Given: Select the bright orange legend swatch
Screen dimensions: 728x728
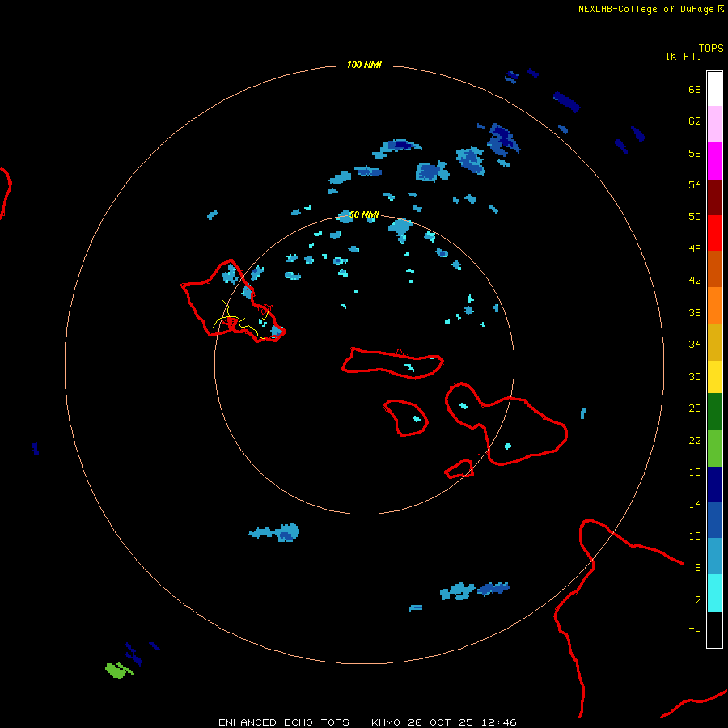Looking at the screenshot, I should [714, 306].
